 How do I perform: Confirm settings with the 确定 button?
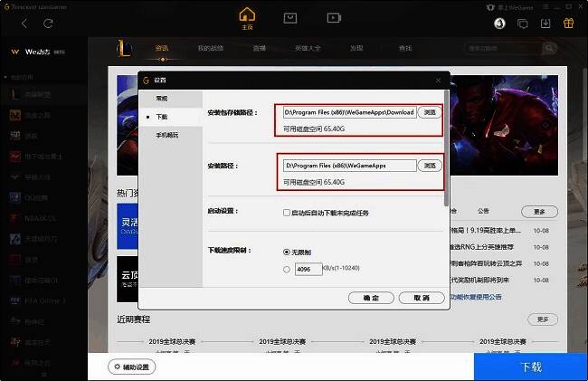click(x=371, y=297)
